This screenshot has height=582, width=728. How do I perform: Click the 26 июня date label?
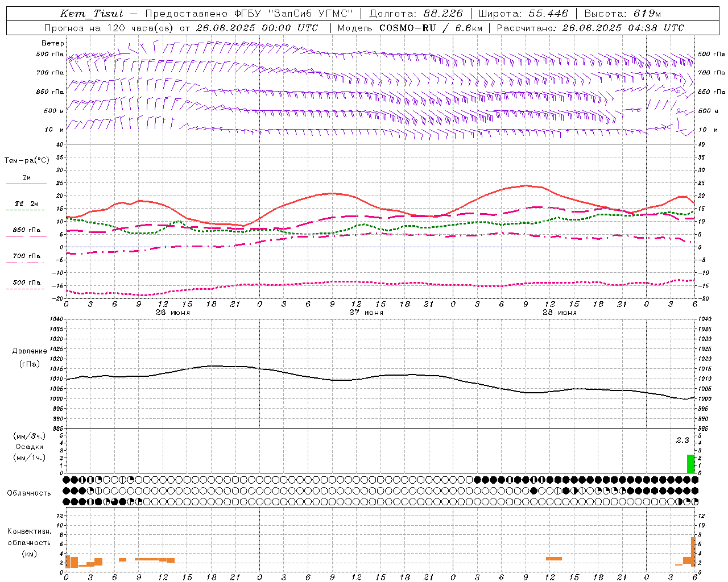point(172,313)
